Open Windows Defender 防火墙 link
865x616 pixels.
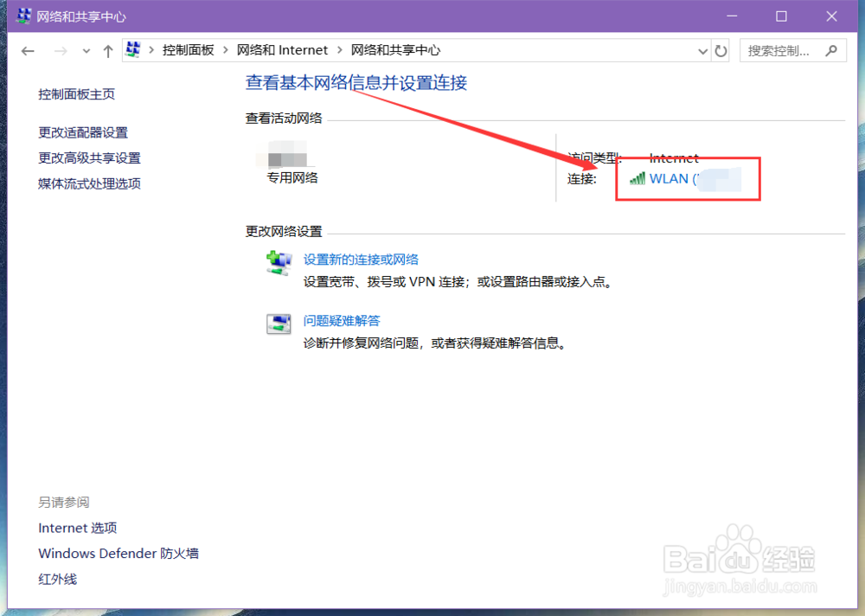(x=118, y=554)
